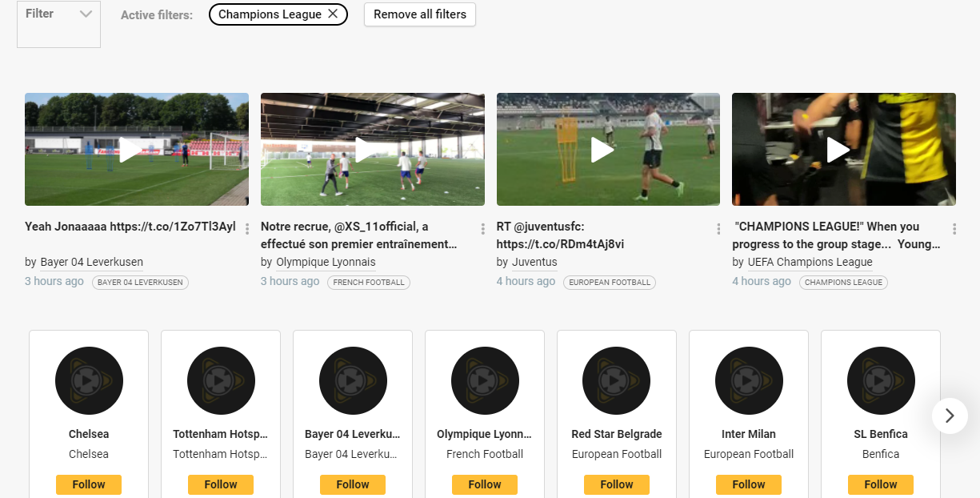
Task: Click the Chelsea channel avatar icon
Action: click(x=89, y=380)
